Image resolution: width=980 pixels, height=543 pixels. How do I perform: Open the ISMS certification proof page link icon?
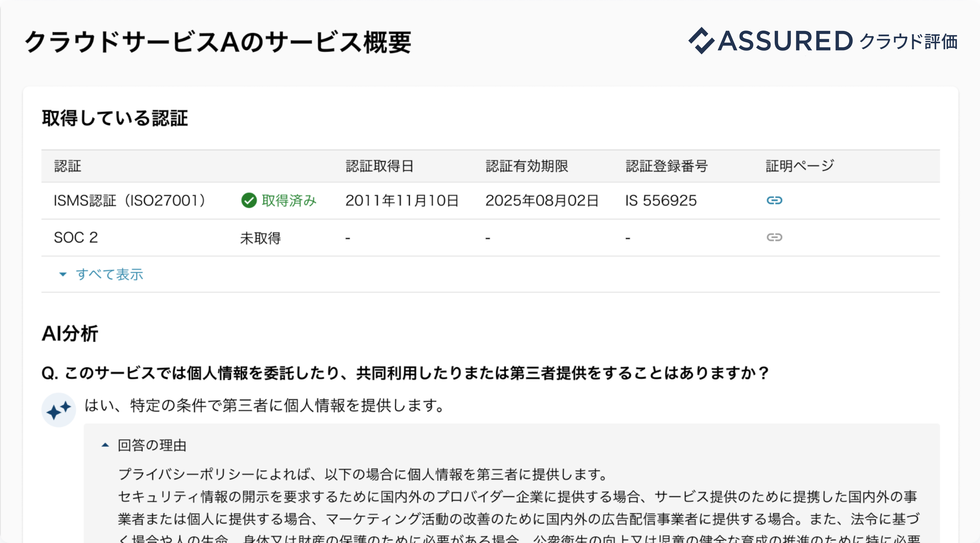[774, 200]
